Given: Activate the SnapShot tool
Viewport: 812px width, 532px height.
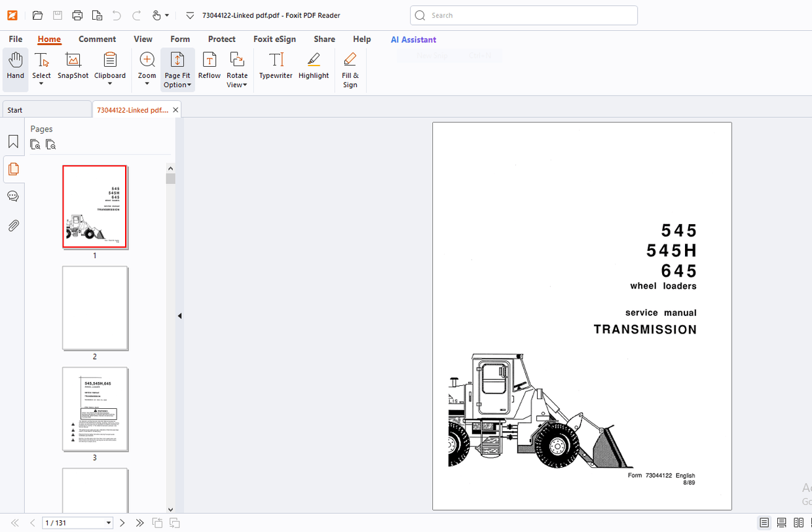Looking at the screenshot, I should pos(72,66).
